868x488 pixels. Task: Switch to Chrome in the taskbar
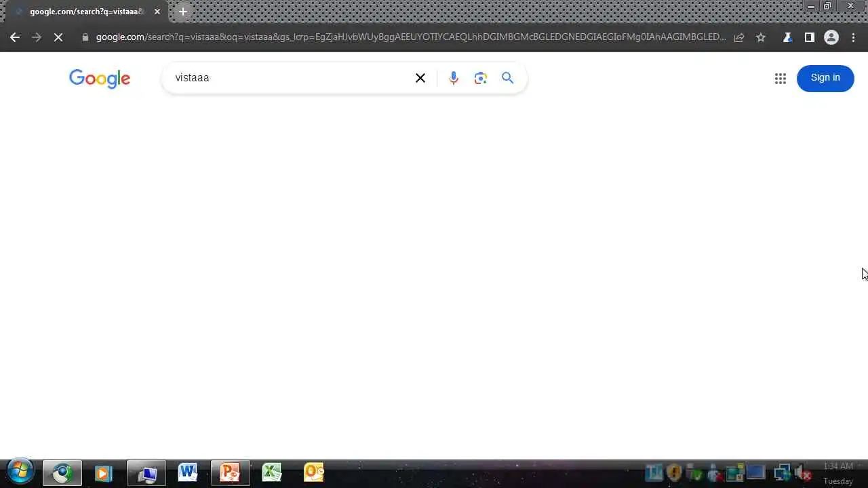pos(62,473)
